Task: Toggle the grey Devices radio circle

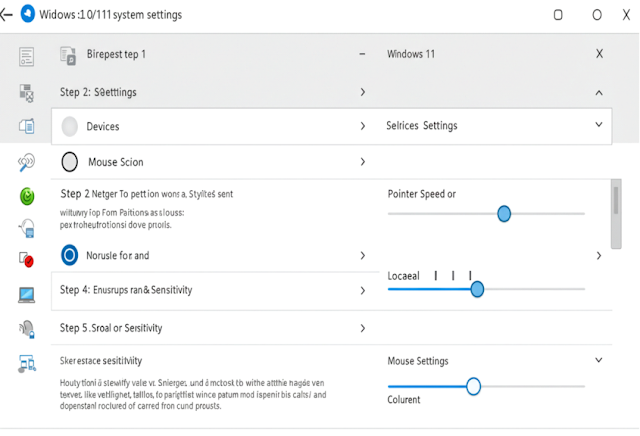Action: 70,127
